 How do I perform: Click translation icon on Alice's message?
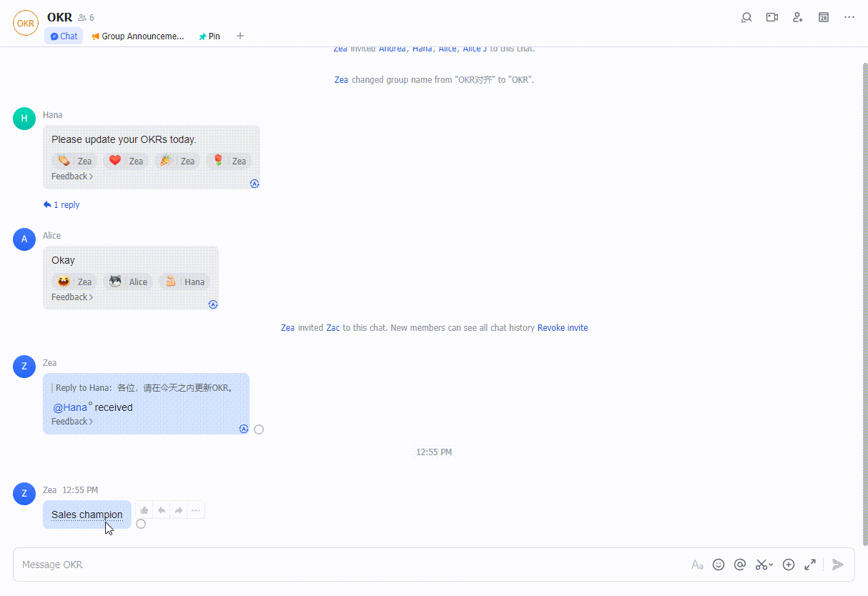pyautogui.click(x=213, y=304)
